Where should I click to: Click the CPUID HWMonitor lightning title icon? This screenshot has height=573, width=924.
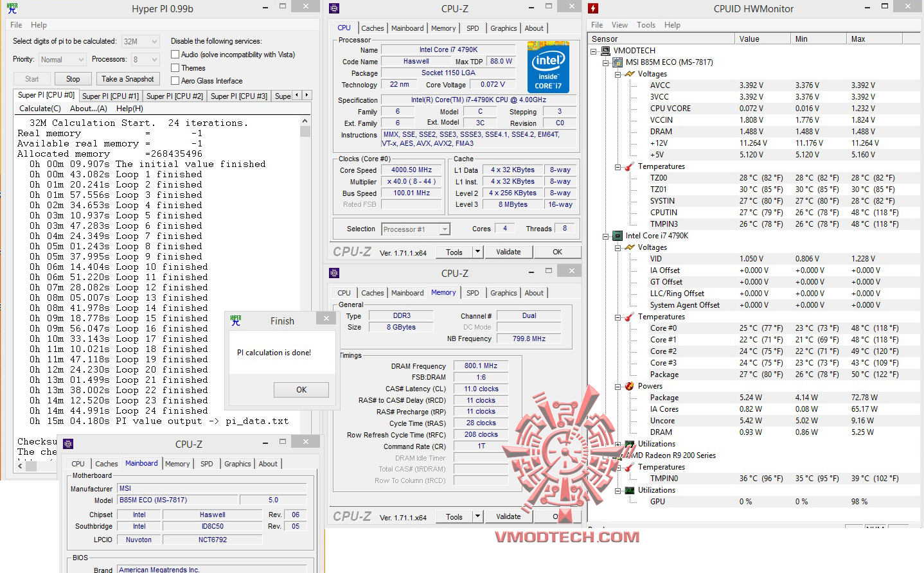pyautogui.click(x=593, y=8)
